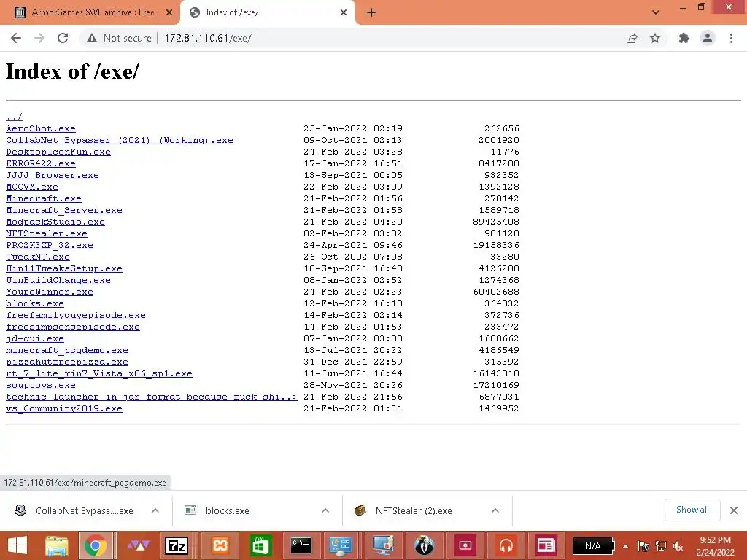Open the Chrome three-dot menu
Screen dimensions: 747x560
pyautogui.click(x=731, y=38)
